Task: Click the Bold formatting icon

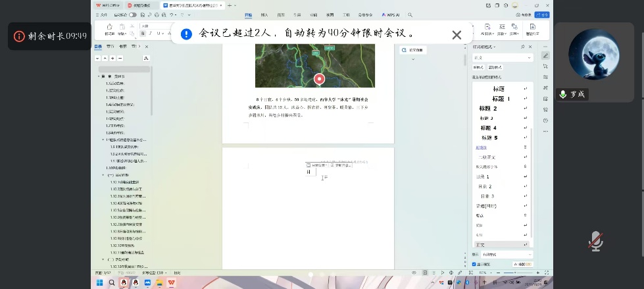Action: (x=143, y=33)
